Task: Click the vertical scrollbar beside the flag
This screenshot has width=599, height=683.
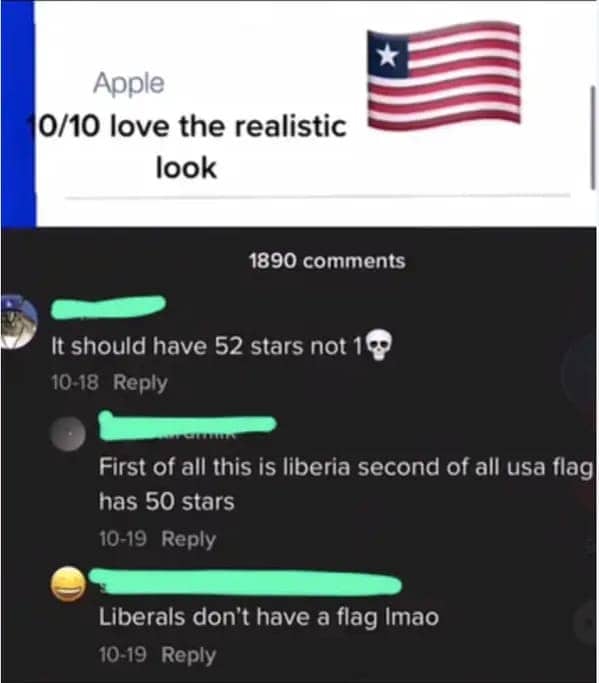Action: click(592, 137)
